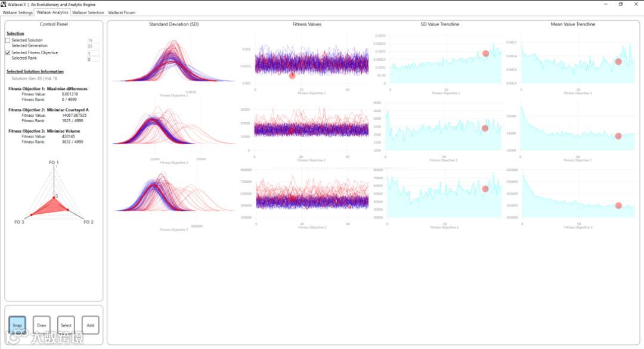
Task: Click the 'Control Panel' title
Action: click(x=54, y=24)
